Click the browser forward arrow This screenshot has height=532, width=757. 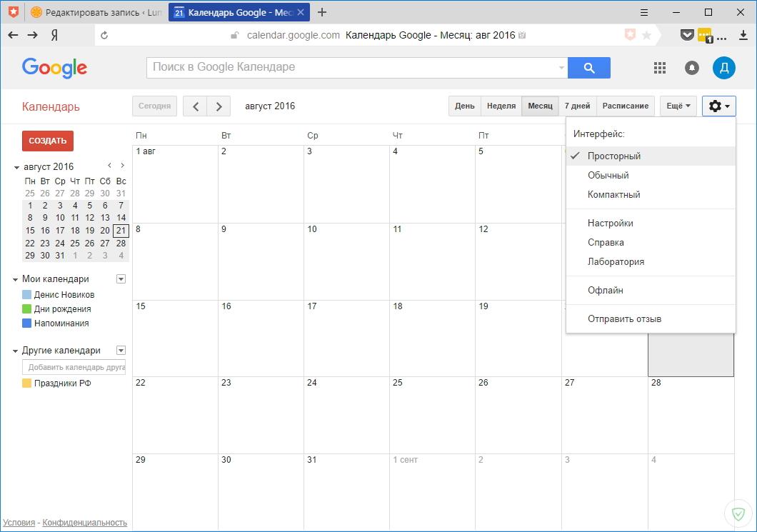click(x=32, y=35)
